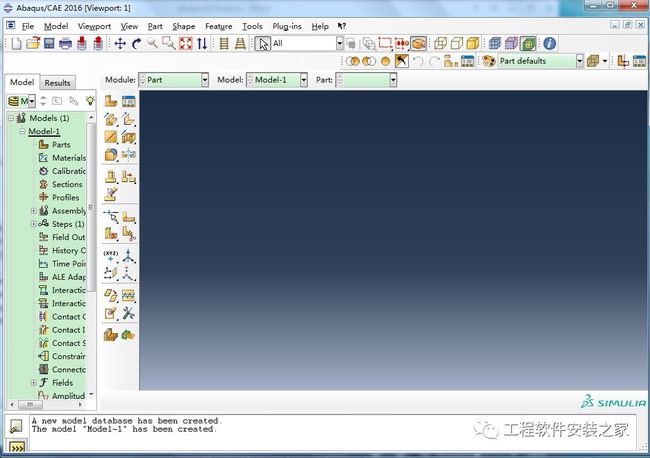Click the blue Query information icon
This screenshot has height=458, width=650.
coord(549,43)
